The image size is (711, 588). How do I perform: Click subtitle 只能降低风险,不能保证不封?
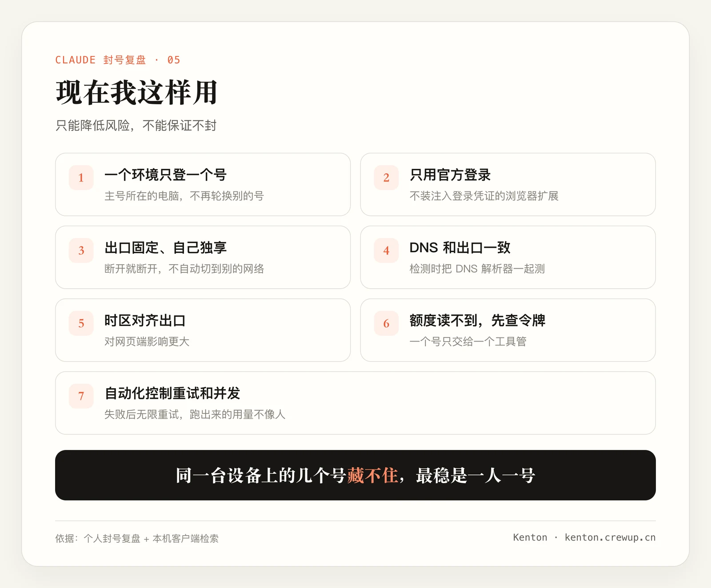pyautogui.click(x=136, y=125)
